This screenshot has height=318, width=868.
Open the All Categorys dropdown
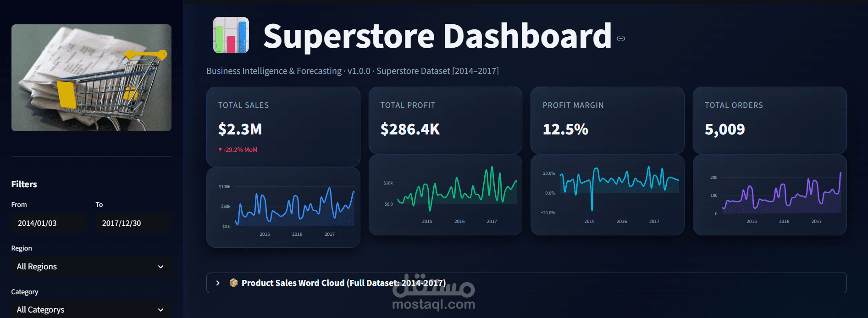(x=91, y=309)
